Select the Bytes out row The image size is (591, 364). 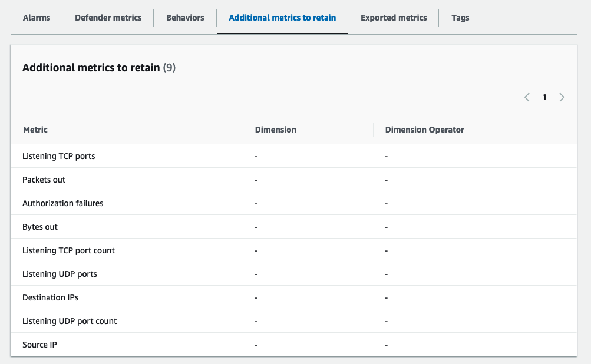39,226
